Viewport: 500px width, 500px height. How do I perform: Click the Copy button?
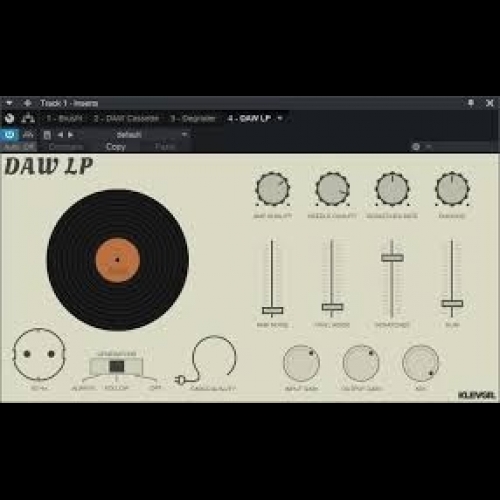116,147
